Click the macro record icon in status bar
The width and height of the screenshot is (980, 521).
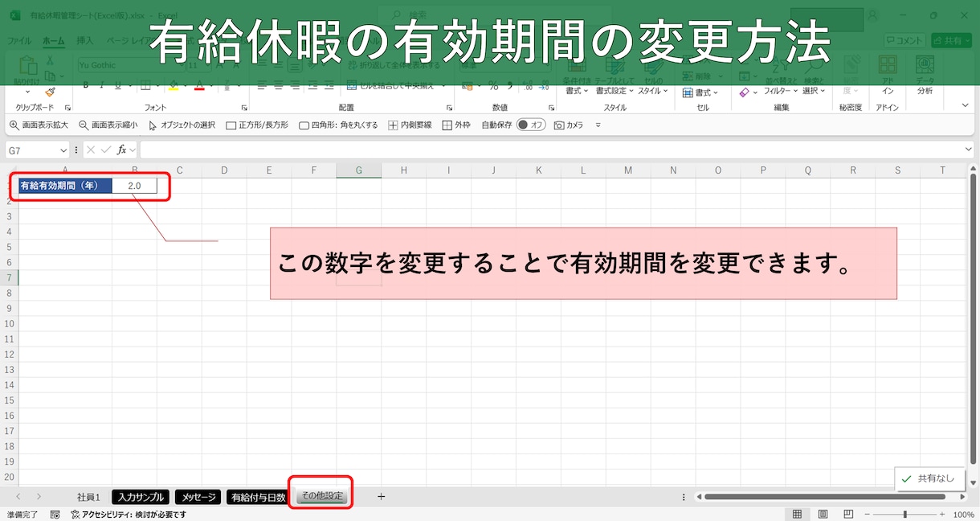(55, 514)
